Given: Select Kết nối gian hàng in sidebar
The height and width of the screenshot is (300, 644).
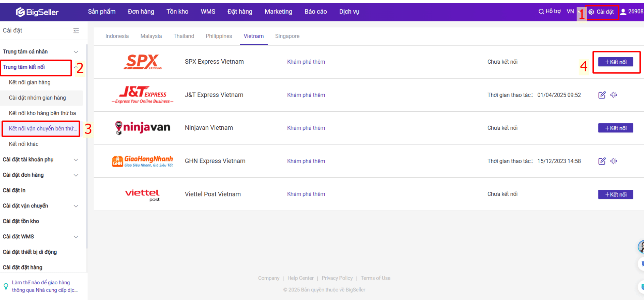Looking at the screenshot, I should coord(30,82).
